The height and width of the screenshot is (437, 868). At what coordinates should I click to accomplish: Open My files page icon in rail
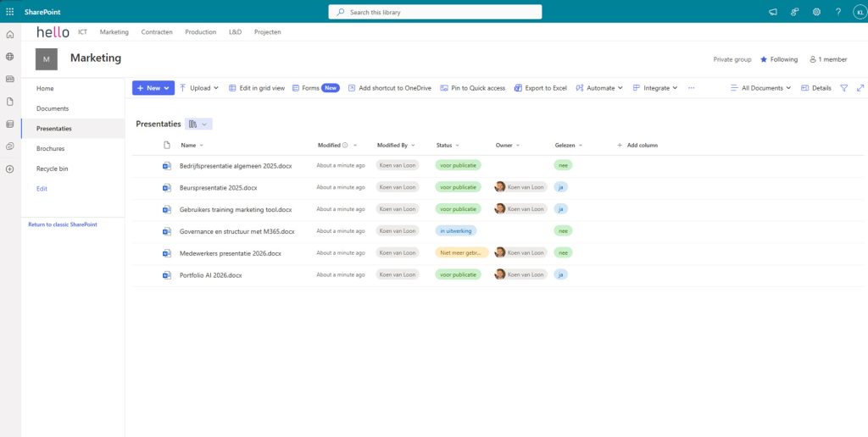(x=9, y=102)
